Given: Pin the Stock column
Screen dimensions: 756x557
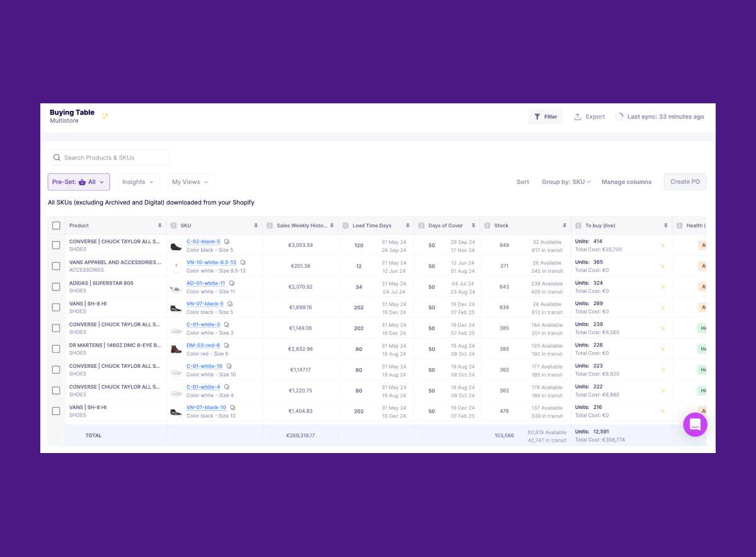Looking at the screenshot, I should 564,226.
